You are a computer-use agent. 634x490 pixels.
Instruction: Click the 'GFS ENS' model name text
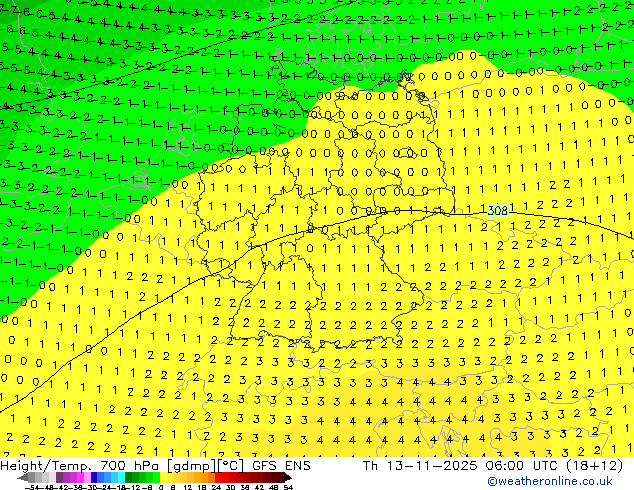tap(281, 466)
